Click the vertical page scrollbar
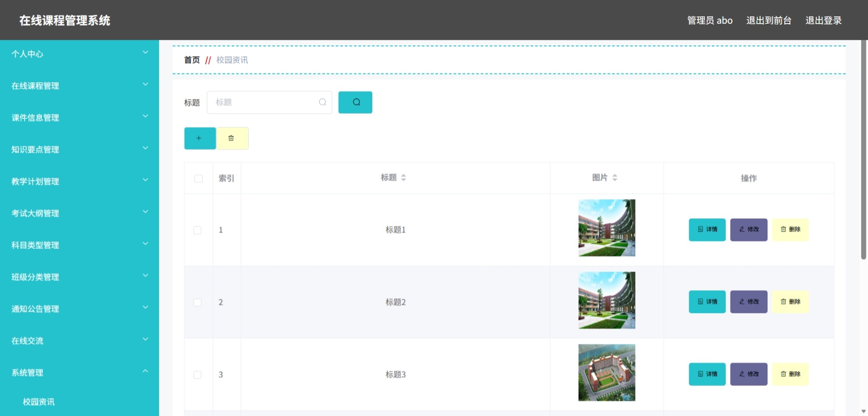Viewport: 868px width, 416px height. point(864,150)
